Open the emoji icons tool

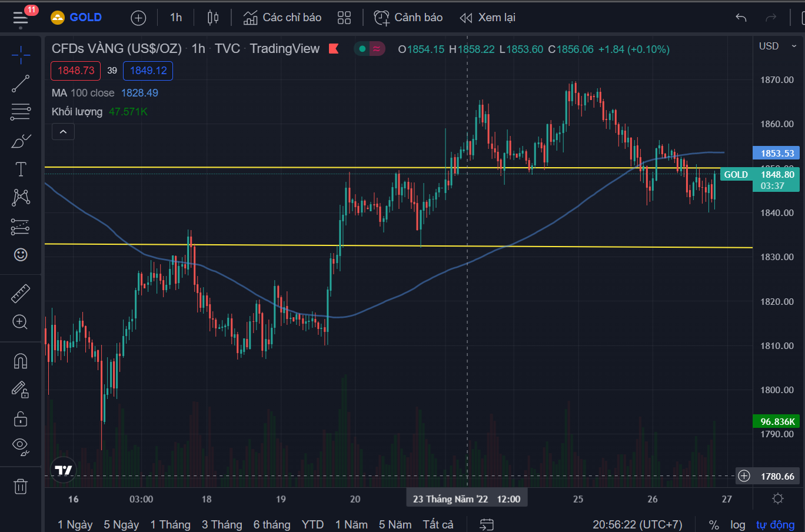pyautogui.click(x=21, y=255)
